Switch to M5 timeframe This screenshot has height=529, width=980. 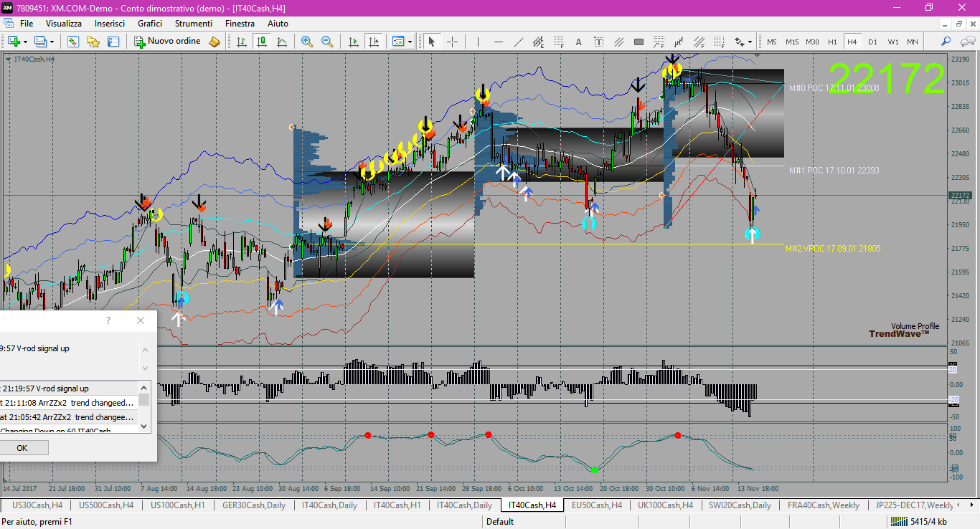[x=772, y=42]
